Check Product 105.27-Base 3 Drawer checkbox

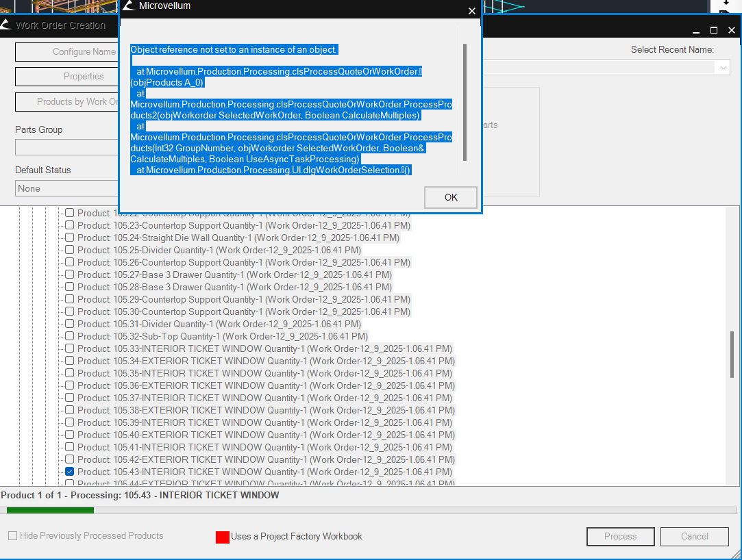(70, 275)
